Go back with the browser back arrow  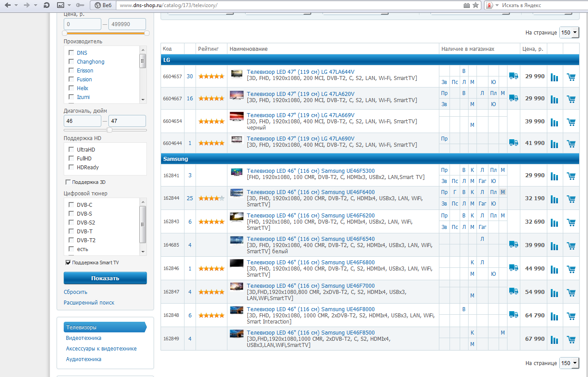(x=8, y=5)
